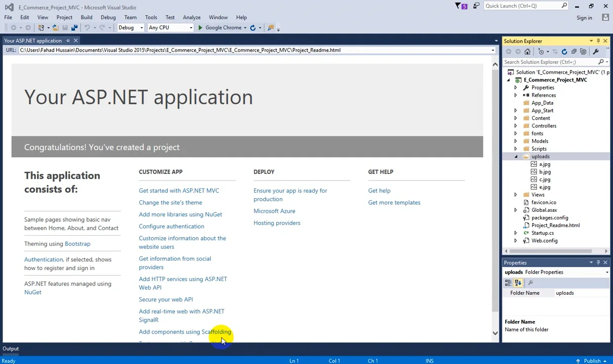The width and height of the screenshot is (613, 364).
Task: Click the Quick Launch search magnifier
Action: click(x=564, y=6)
